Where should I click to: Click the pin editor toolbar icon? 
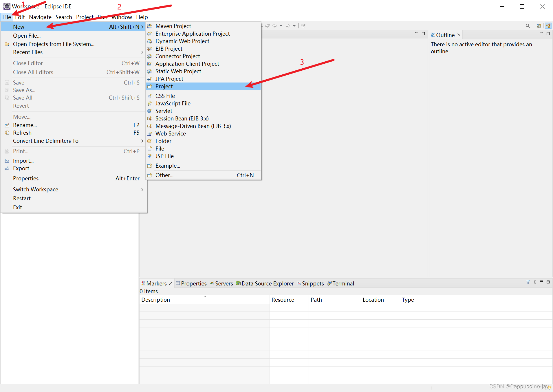click(x=303, y=26)
